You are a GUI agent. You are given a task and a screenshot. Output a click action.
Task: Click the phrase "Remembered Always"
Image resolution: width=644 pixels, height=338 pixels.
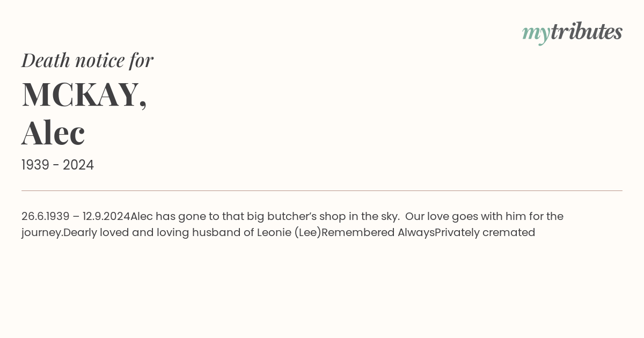[378, 232]
